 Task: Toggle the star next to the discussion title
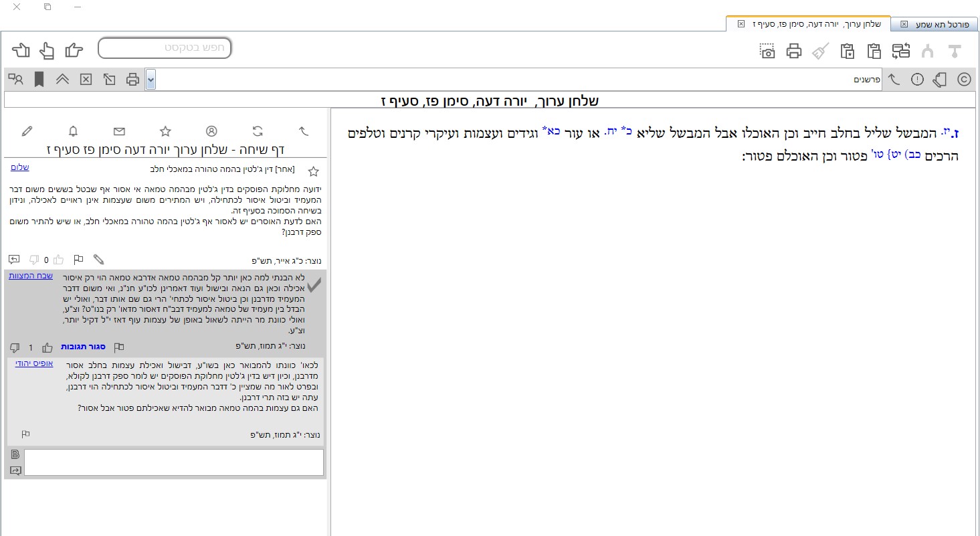tap(313, 171)
